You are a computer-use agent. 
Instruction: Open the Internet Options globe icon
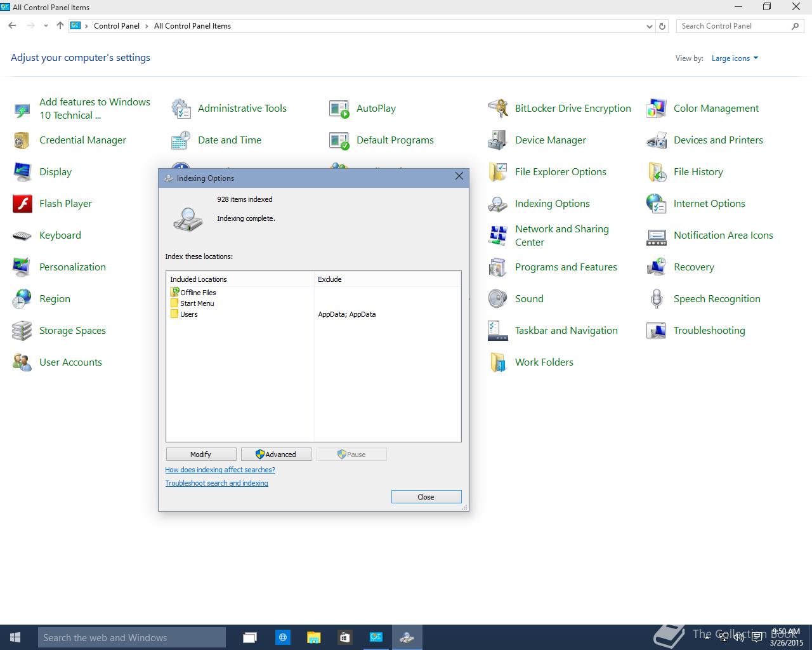657,204
